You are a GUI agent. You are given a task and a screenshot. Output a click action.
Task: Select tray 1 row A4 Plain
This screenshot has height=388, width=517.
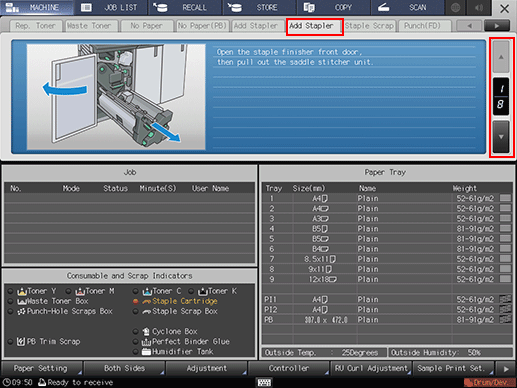click(387, 198)
